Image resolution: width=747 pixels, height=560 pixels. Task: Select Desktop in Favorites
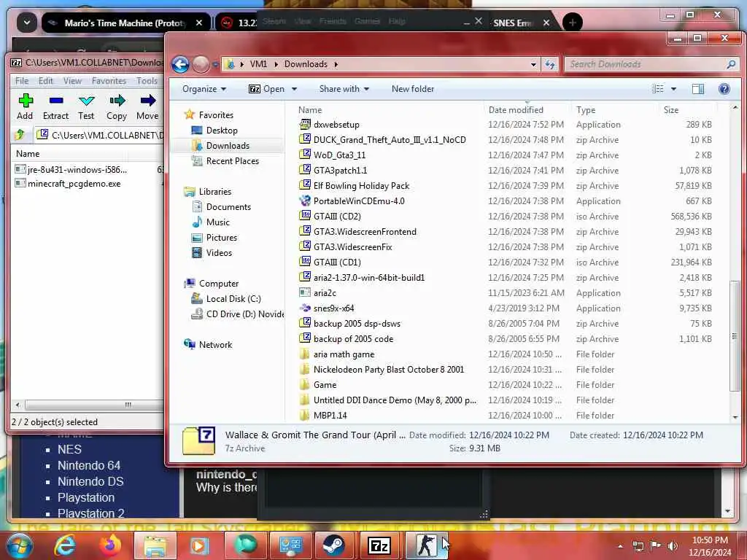pyautogui.click(x=222, y=131)
